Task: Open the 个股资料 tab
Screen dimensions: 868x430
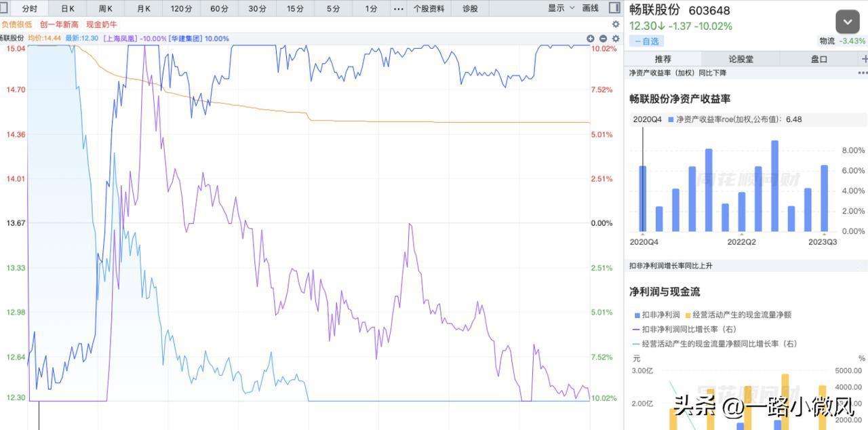Action: (429, 9)
